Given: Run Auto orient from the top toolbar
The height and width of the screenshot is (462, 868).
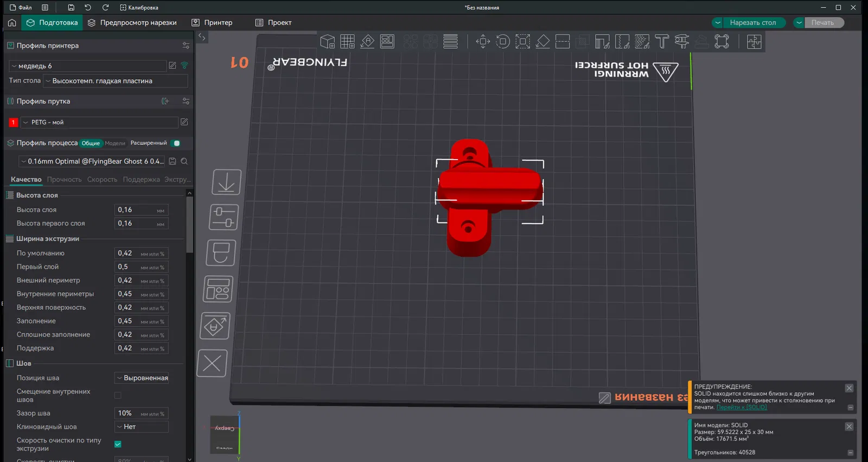Looking at the screenshot, I should tap(367, 41).
